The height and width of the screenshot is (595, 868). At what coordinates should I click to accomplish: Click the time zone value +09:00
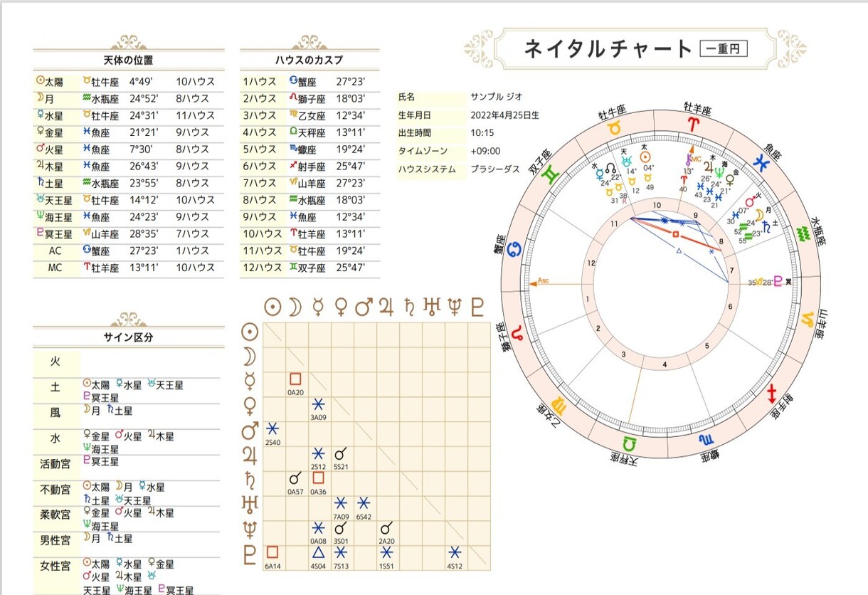click(x=485, y=151)
